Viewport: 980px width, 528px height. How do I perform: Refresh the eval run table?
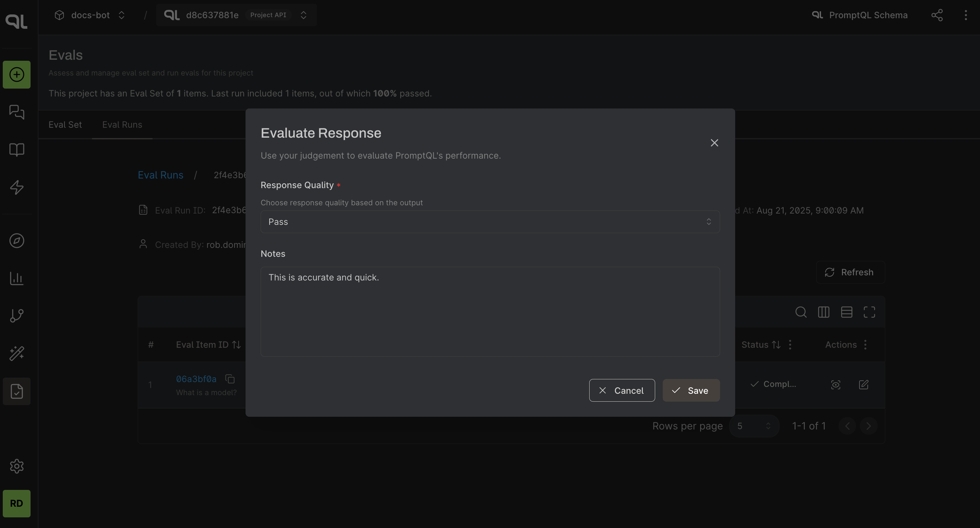(850, 272)
